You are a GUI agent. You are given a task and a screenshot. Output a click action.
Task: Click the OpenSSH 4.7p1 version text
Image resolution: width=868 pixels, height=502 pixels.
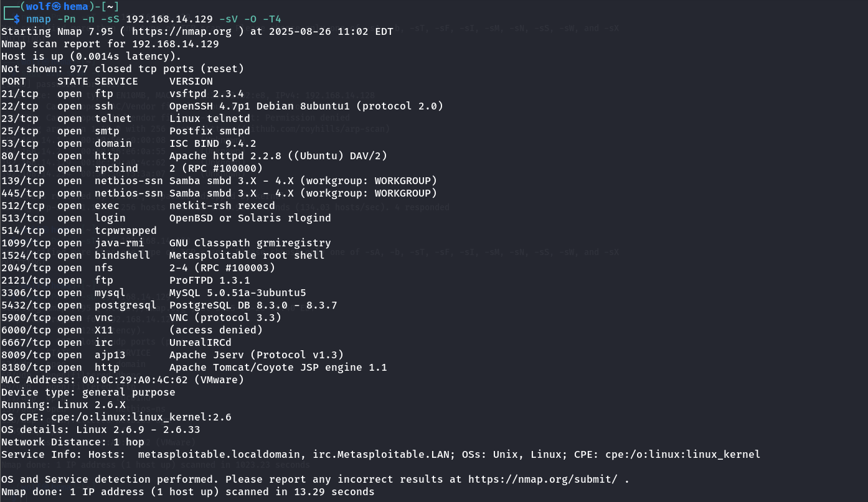306,106
